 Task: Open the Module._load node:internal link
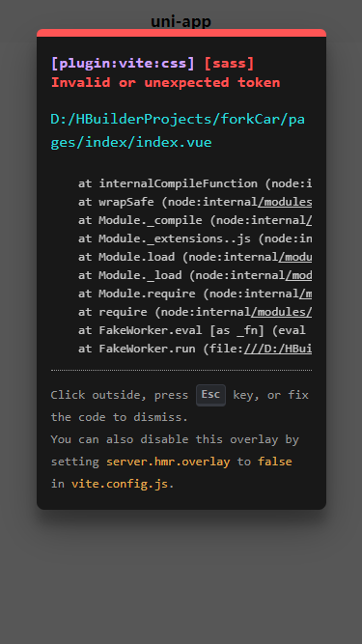pyautogui.click(x=298, y=275)
